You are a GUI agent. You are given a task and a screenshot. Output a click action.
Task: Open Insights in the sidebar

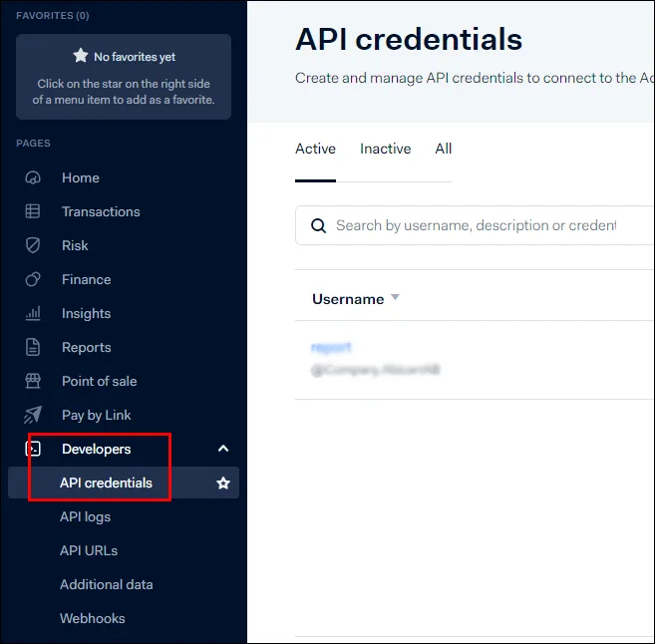pyautogui.click(x=86, y=314)
